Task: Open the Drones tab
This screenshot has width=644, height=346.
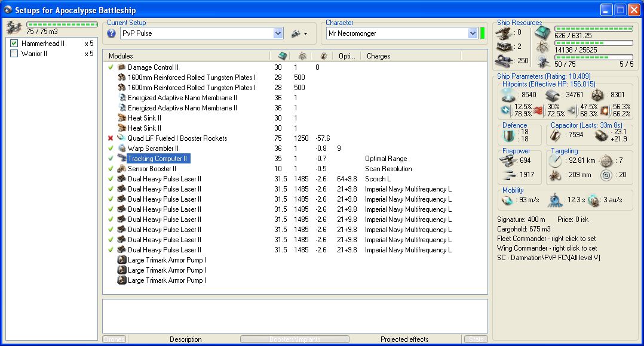Action: [115, 339]
